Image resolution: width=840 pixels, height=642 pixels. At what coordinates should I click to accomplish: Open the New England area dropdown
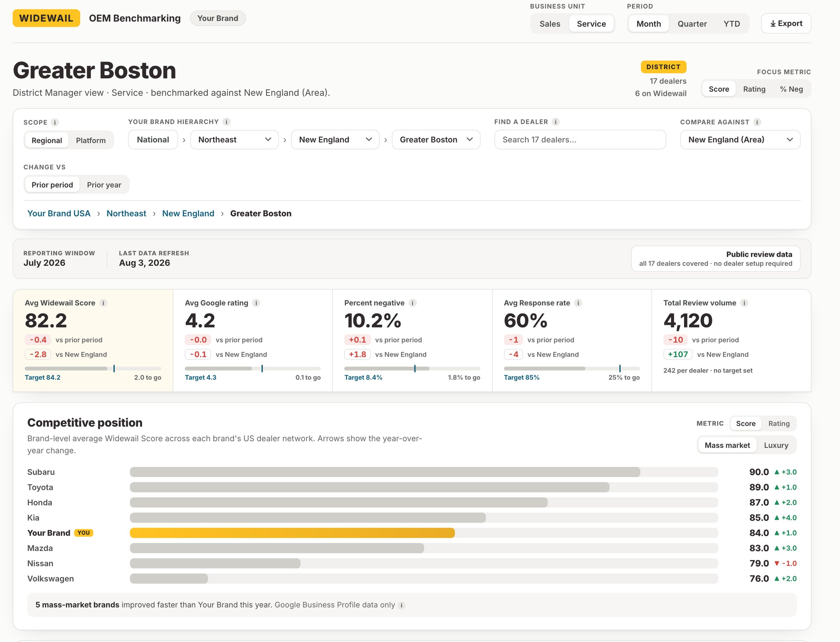click(335, 140)
